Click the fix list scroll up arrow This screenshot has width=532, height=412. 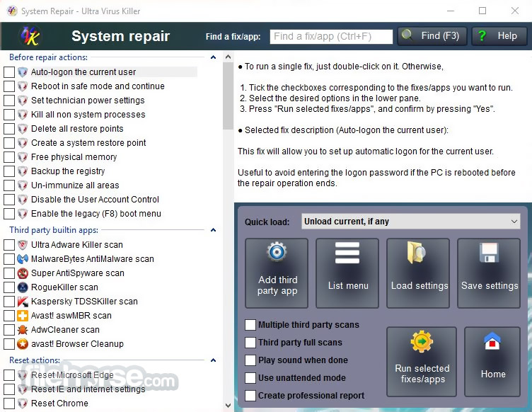228,57
